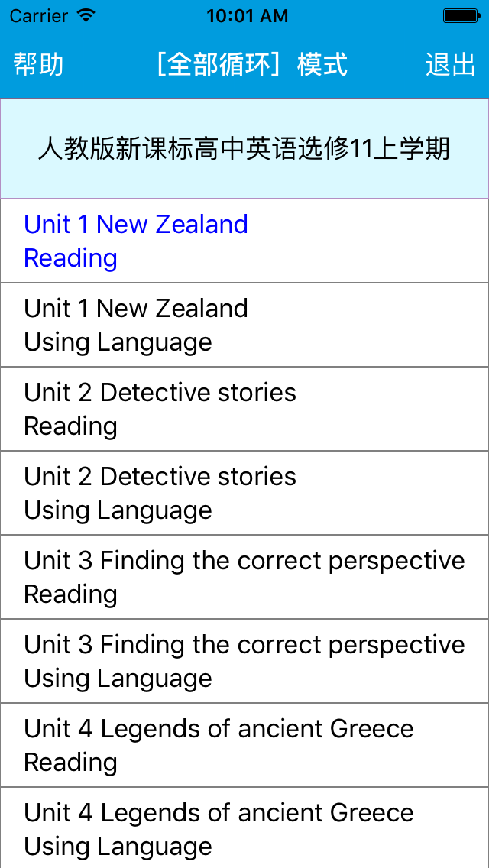The width and height of the screenshot is (489, 868).
Task: Tap the Carrier label in status bar
Action: point(39,16)
